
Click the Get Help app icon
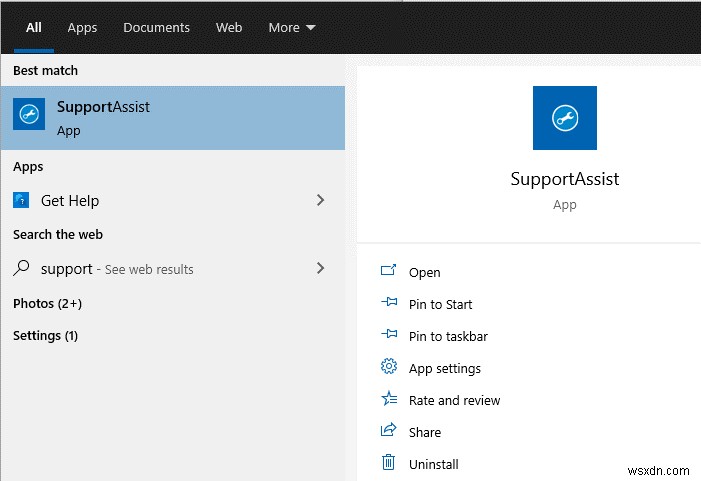tap(21, 200)
